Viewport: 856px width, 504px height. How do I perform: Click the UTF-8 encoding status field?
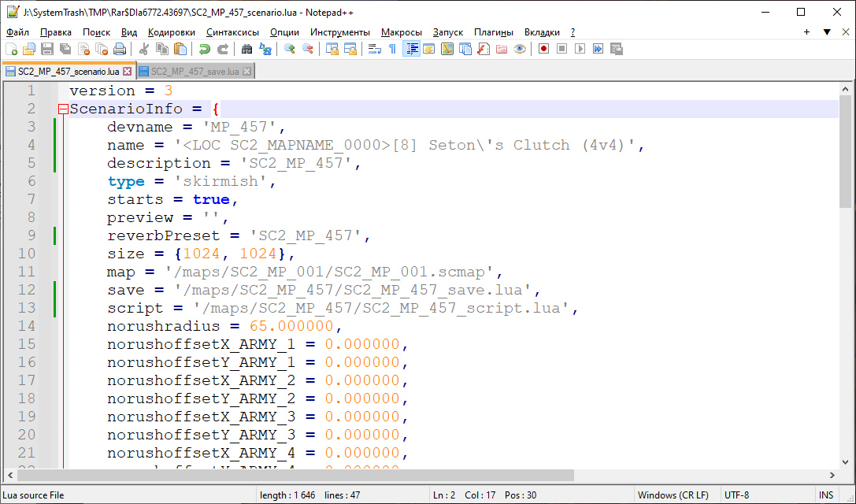point(767,495)
